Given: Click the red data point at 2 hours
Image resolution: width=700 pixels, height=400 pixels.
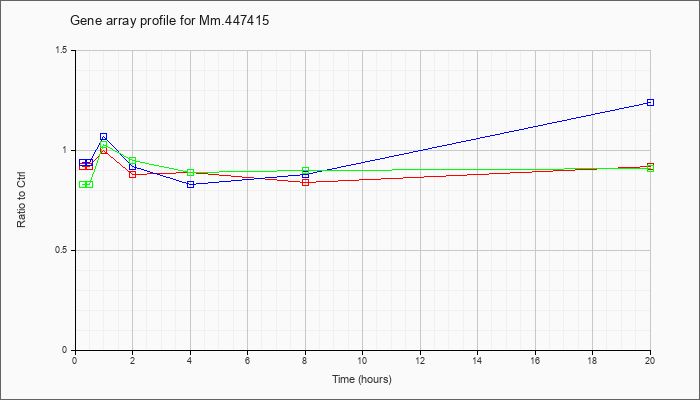Looking at the screenshot, I should pos(133,175).
